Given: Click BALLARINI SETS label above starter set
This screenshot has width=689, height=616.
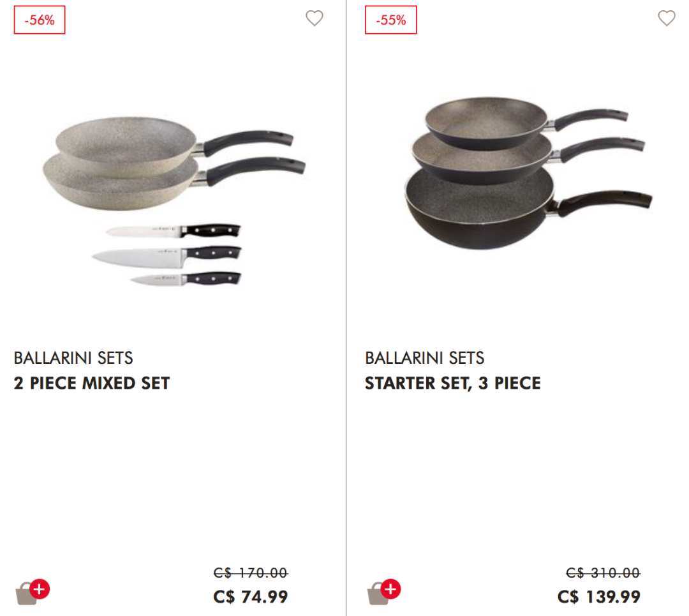Looking at the screenshot, I should point(424,358).
